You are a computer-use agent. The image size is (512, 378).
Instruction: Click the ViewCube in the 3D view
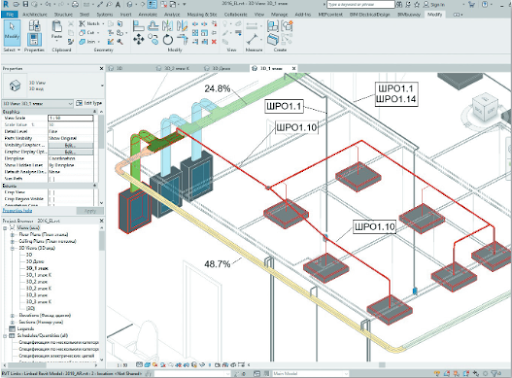click(484, 109)
